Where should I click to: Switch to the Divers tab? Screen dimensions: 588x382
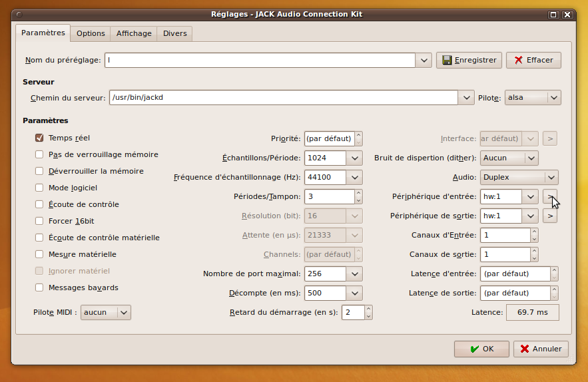pos(174,33)
